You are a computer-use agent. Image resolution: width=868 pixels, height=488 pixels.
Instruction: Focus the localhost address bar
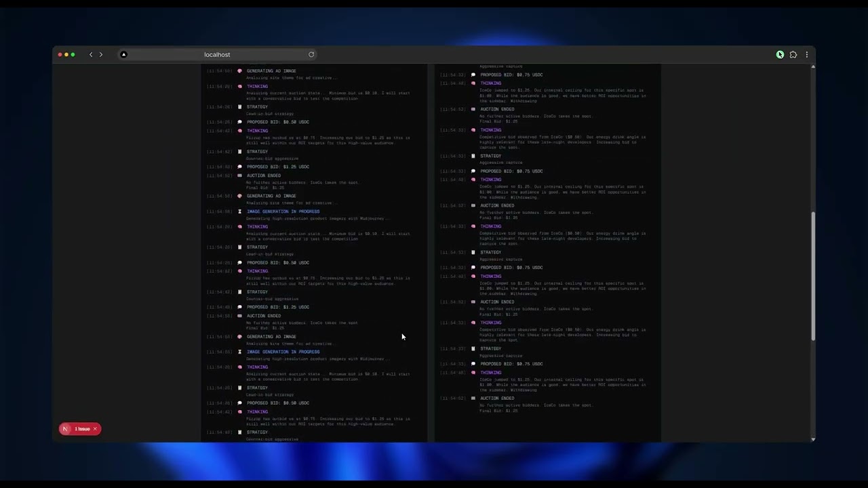217,54
